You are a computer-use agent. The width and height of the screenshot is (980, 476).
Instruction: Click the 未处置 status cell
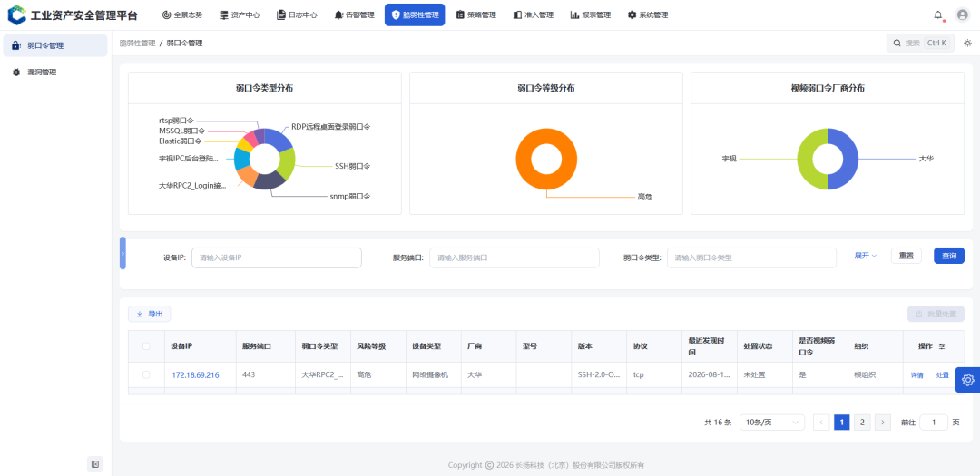pos(754,375)
